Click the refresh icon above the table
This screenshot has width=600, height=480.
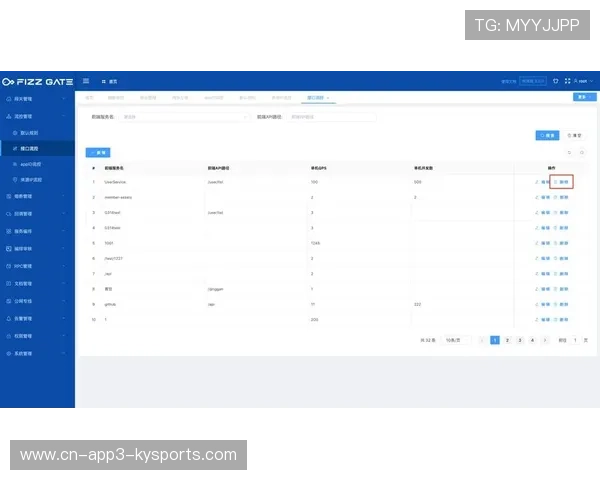[569, 152]
